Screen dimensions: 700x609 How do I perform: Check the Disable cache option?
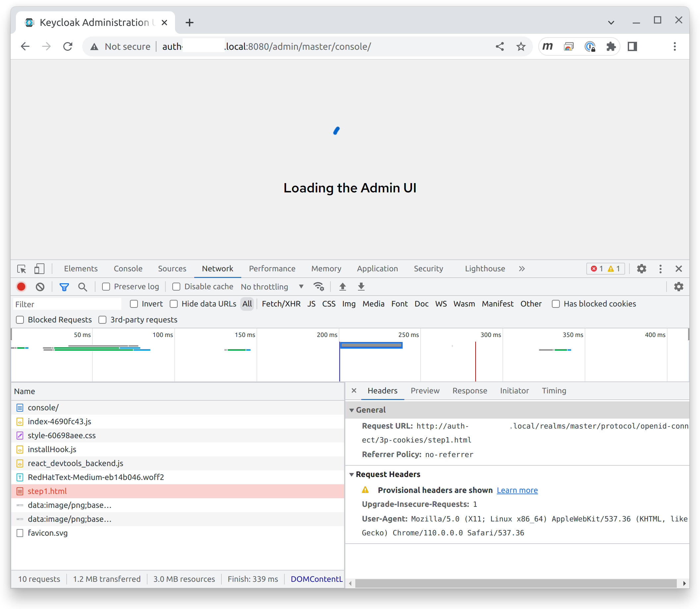[x=176, y=287]
